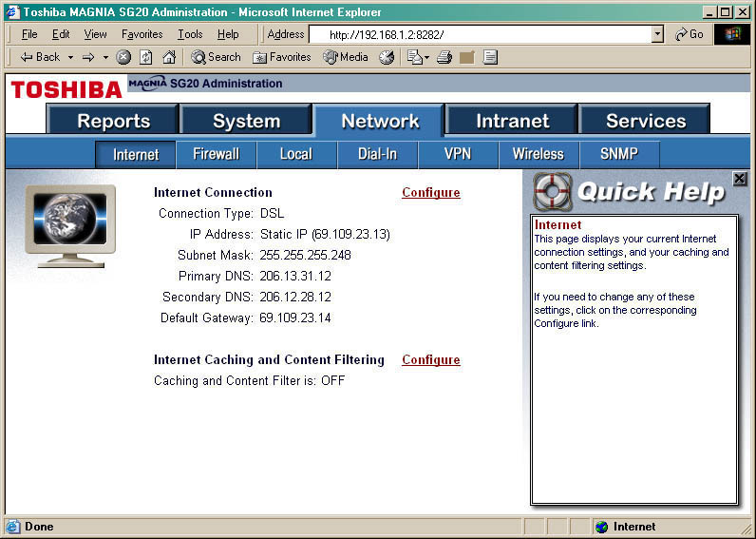This screenshot has height=539, width=756.
Task: Click the Secondary DNS value 206.12.28.12
Action: (x=295, y=297)
